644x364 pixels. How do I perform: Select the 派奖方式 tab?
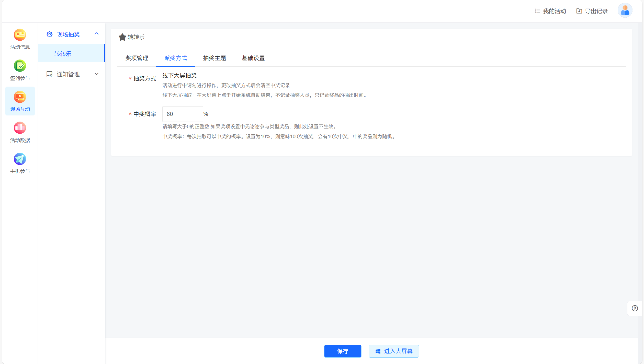176,58
